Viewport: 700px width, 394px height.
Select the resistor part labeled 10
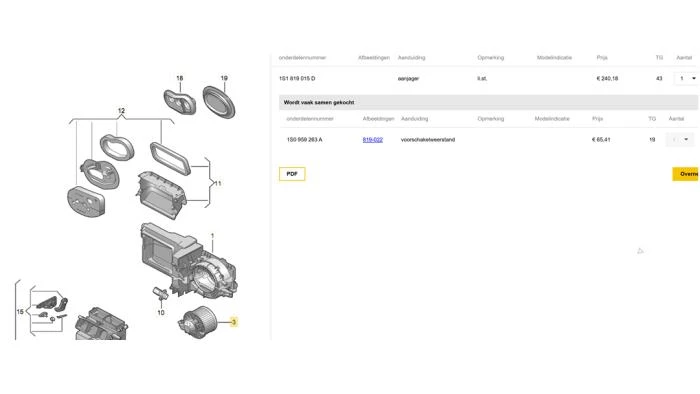click(x=160, y=294)
